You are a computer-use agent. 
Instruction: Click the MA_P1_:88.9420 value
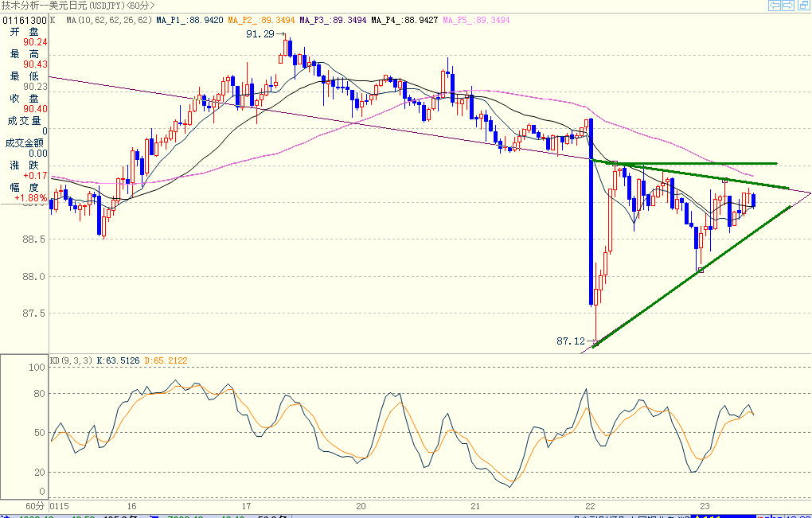pos(189,20)
